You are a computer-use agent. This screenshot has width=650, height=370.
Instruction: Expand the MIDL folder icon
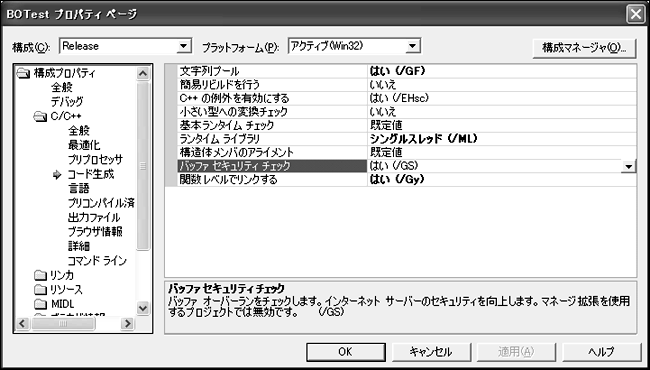click(41, 304)
